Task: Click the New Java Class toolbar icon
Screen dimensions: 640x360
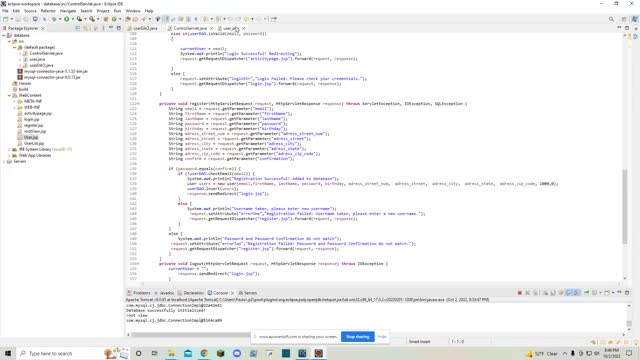Action: pos(114,19)
